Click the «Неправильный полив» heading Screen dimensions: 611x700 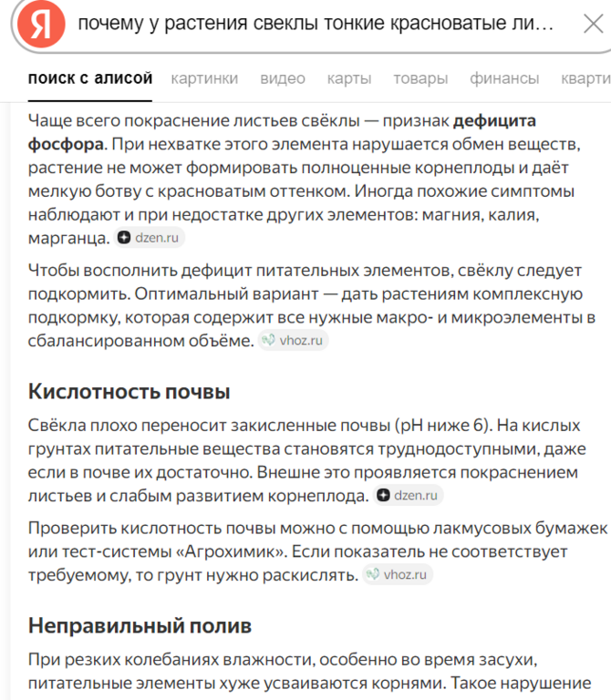(x=140, y=626)
